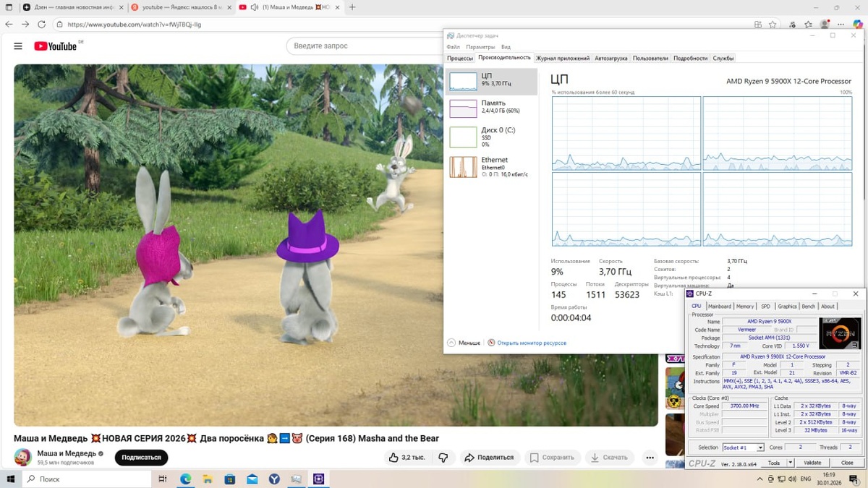868x488 pixels.
Task: Click the browser address bar URL
Action: point(135,24)
